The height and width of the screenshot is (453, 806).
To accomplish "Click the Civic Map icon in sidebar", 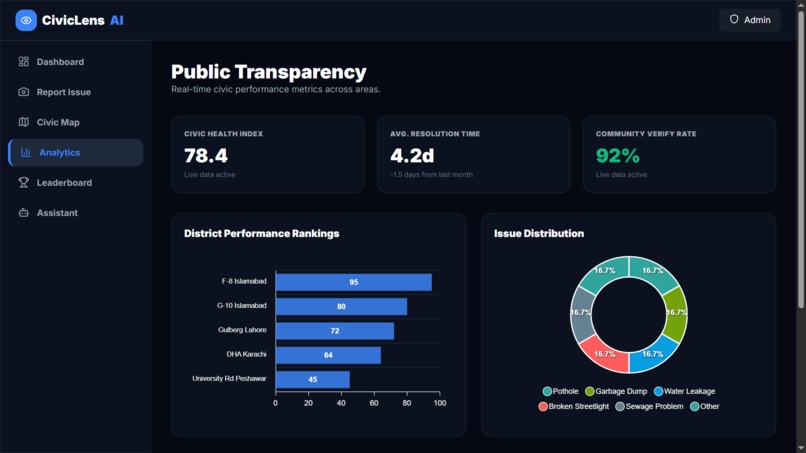I will pos(24,122).
